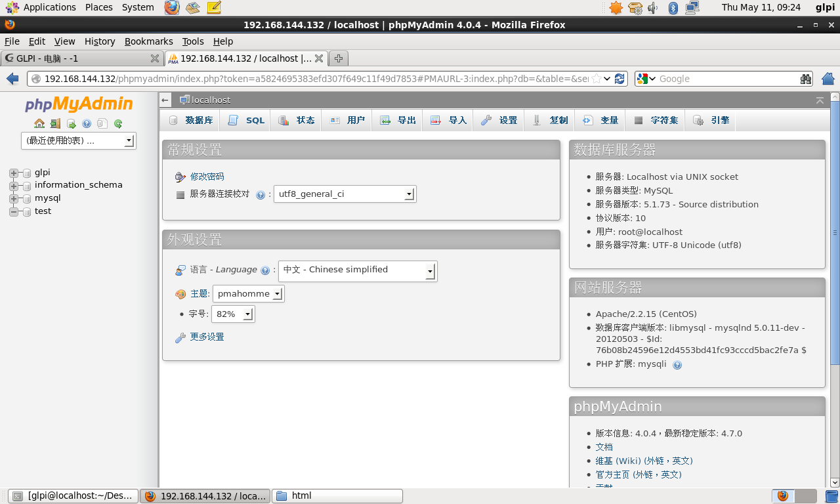840x504 pixels.
Task: Switch to the 导入 import tab
Action: pos(448,121)
